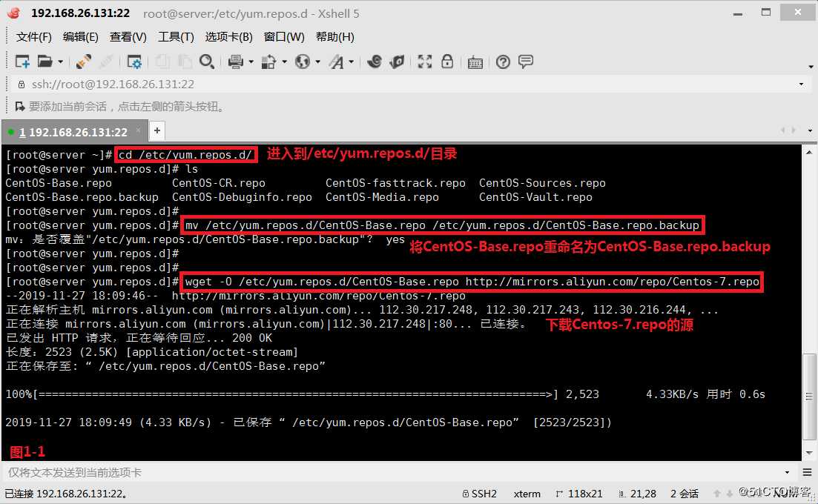Open the tab list dropdown arrow
Image resolution: width=818 pixels, height=504 pixels.
(810, 130)
